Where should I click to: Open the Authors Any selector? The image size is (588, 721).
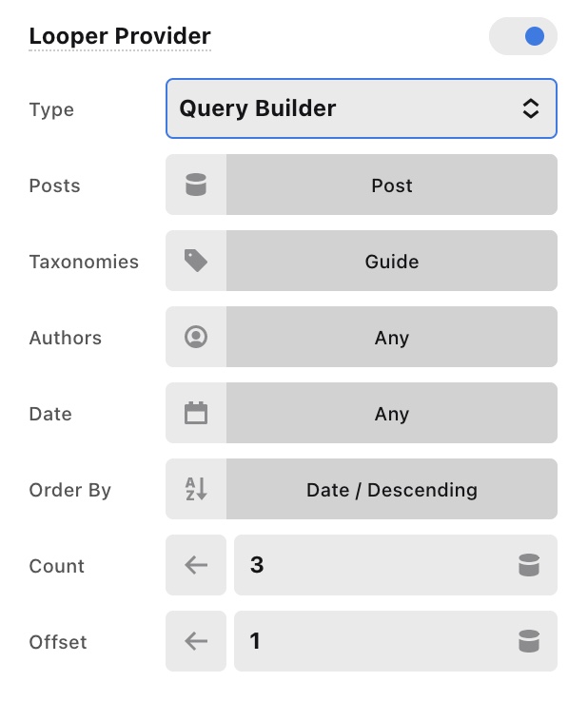(392, 337)
